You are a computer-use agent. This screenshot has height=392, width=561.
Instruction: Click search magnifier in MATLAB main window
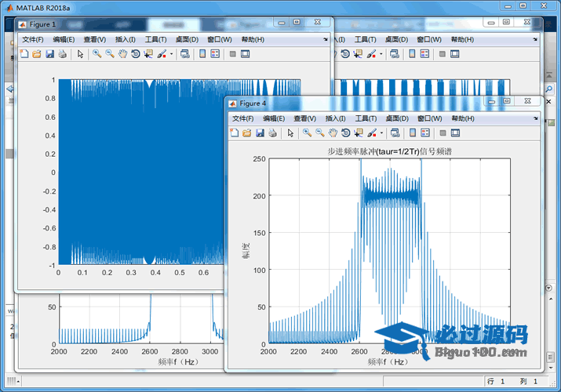pos(548,89)
